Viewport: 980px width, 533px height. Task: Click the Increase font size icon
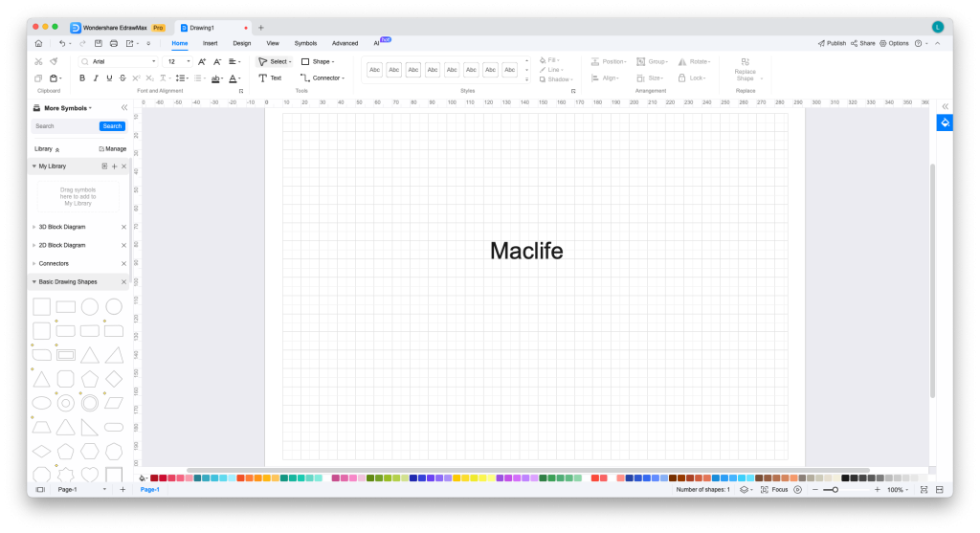pyautogui.click(x=202, y=61)
